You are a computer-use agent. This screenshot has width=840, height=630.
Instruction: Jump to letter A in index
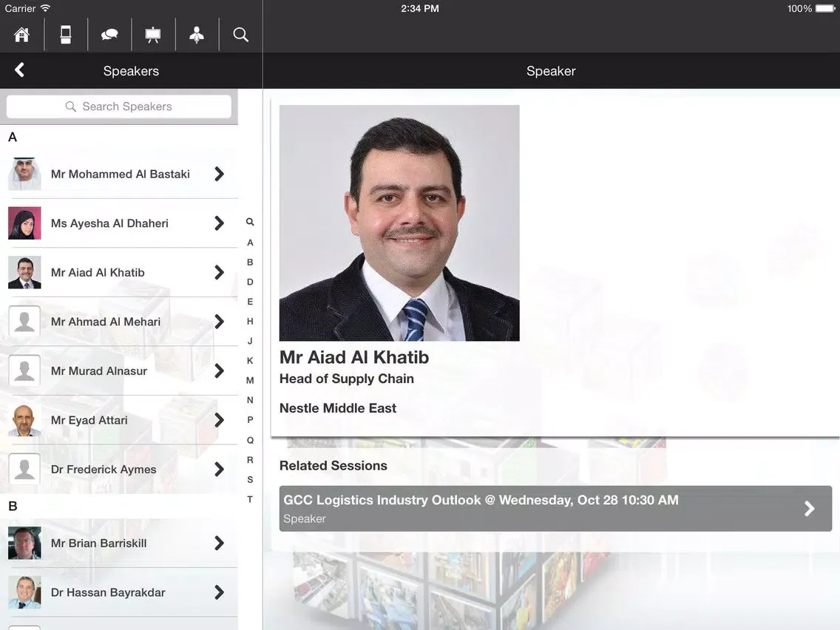pyautogui.click(x=250, y=243)
